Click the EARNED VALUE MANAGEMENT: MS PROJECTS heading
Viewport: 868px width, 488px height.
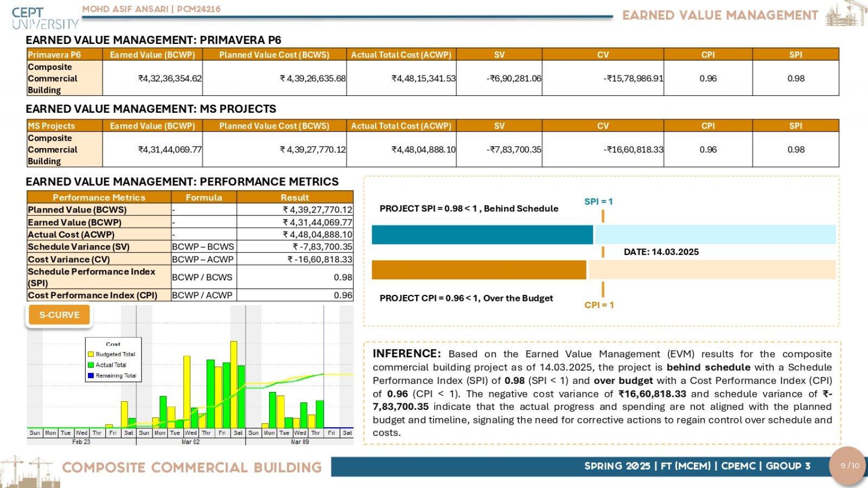pos(151,109)
